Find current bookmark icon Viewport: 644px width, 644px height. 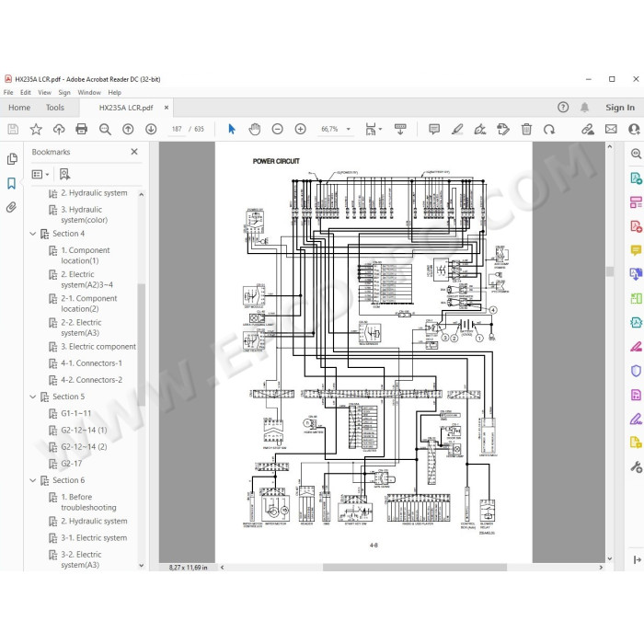(64, 175)
